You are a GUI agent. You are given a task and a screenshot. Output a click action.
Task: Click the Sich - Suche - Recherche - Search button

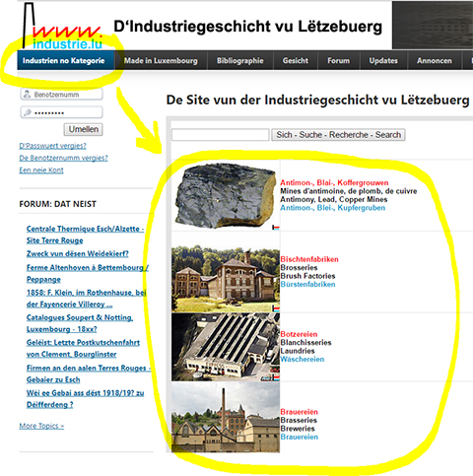[x=338, y=135]
